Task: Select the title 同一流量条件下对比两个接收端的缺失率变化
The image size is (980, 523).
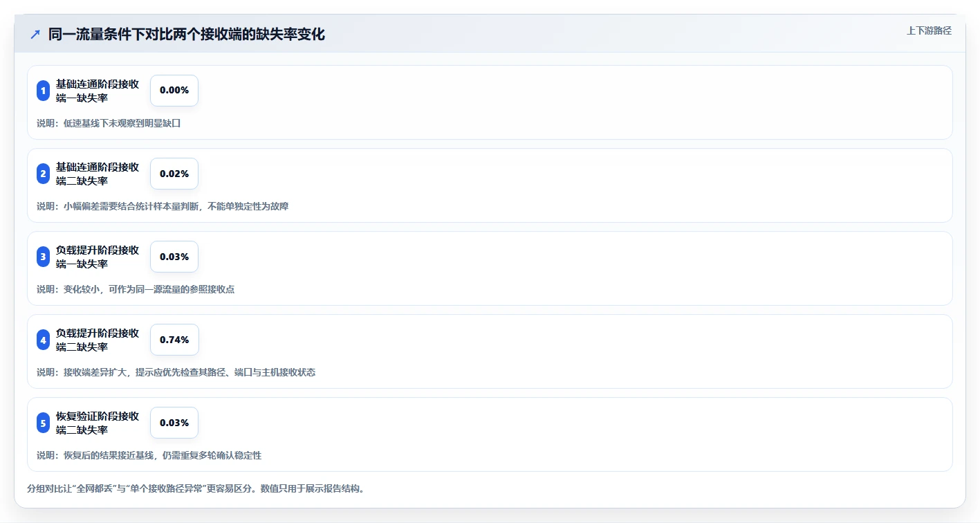Action: point(186,34)
